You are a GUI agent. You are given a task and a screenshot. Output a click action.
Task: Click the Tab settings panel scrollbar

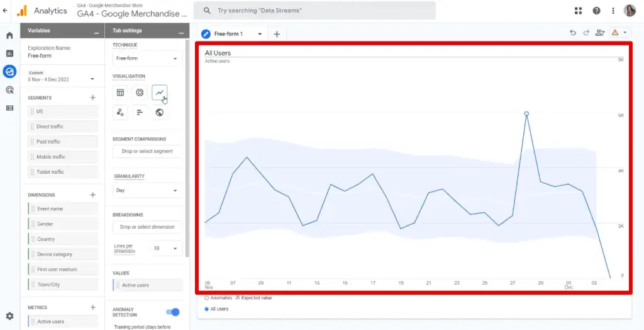[x=187, y=148]
